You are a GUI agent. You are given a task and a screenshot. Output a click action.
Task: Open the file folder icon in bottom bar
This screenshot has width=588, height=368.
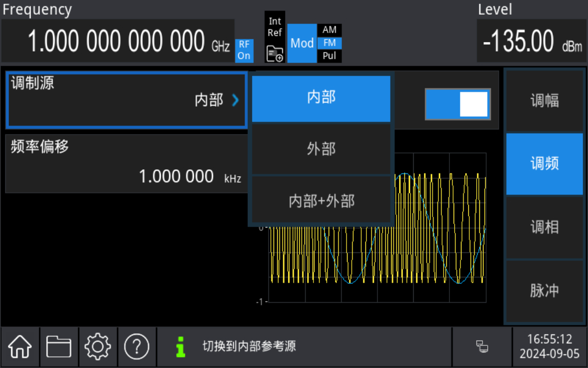tap(59, 346)
